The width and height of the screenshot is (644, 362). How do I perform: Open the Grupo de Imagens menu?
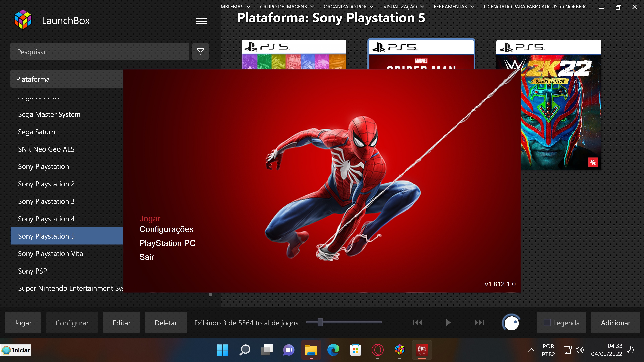tap(287, 7)
